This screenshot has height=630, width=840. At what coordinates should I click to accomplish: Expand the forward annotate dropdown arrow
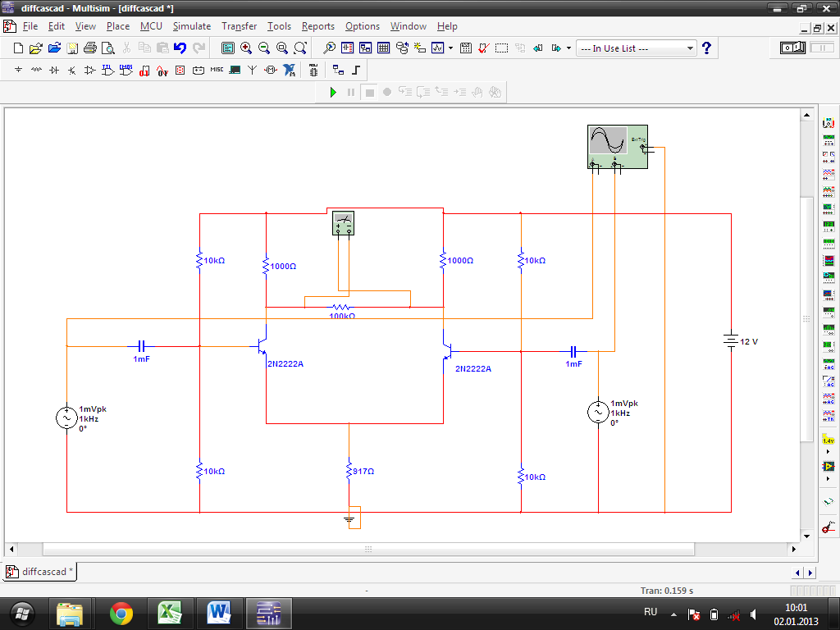[x=568, y=48]
